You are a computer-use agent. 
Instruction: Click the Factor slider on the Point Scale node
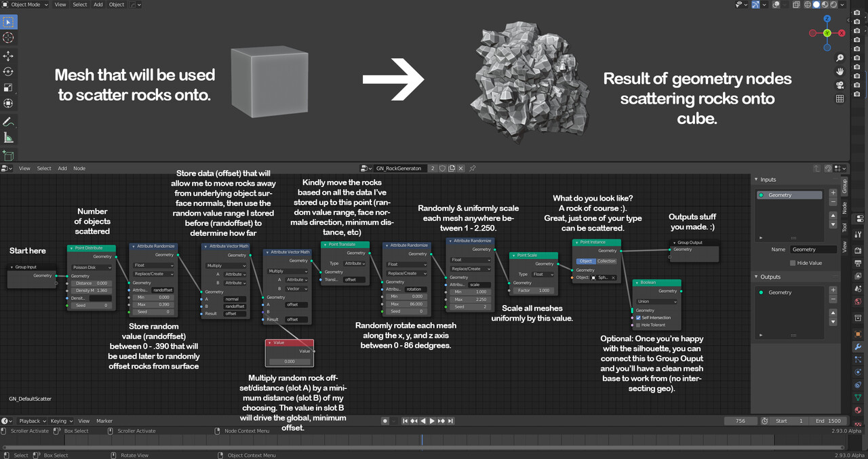[532, 290]
